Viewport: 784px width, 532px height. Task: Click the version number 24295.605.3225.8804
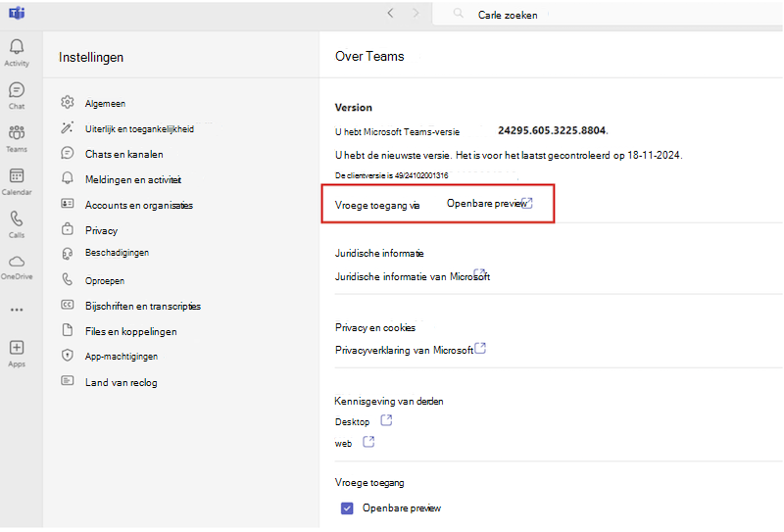coord(553,131)
